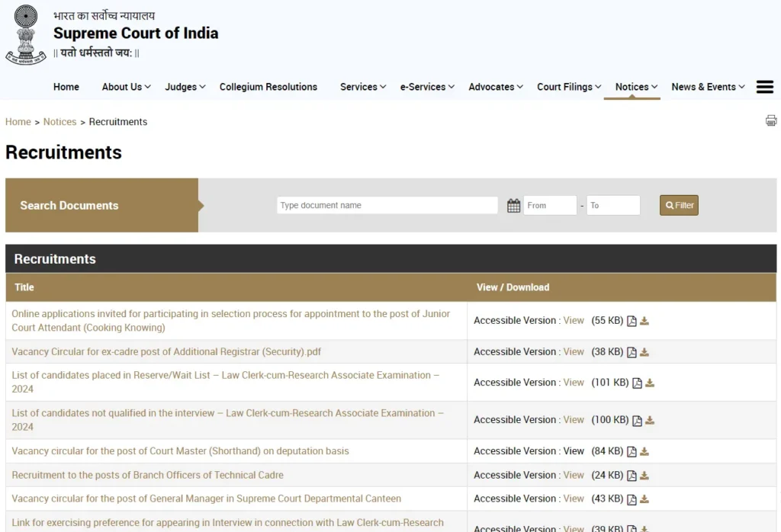This screenshot has height=532, width=781.
Task: Click the Notices breadcrumb link
Action: click(59, 122)
